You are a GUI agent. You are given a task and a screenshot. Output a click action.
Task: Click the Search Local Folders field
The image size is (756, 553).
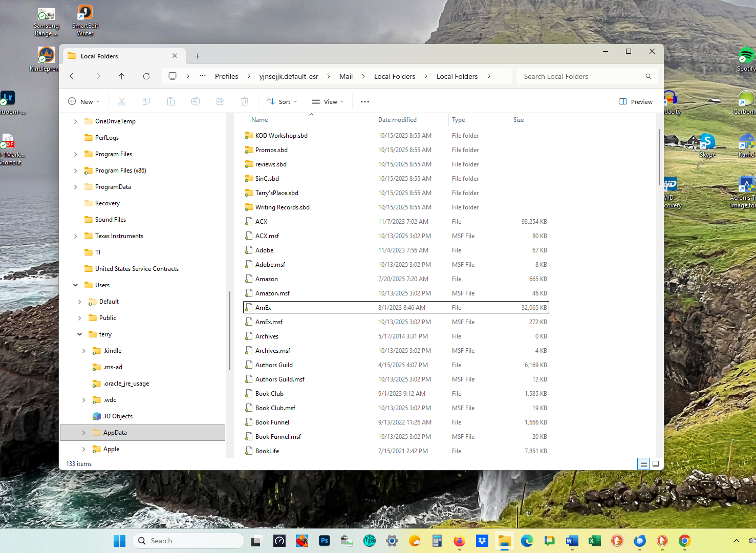[x=581, y=76]
